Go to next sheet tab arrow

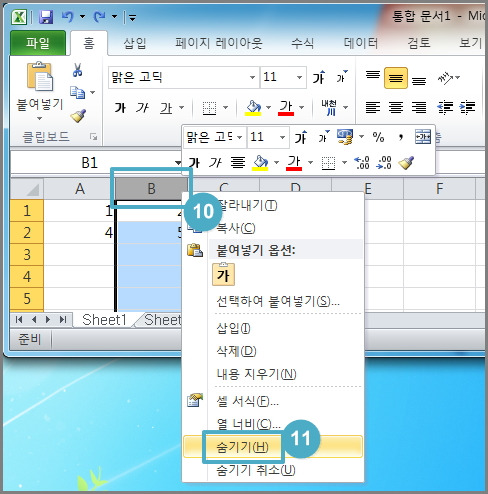pos(48,320)
